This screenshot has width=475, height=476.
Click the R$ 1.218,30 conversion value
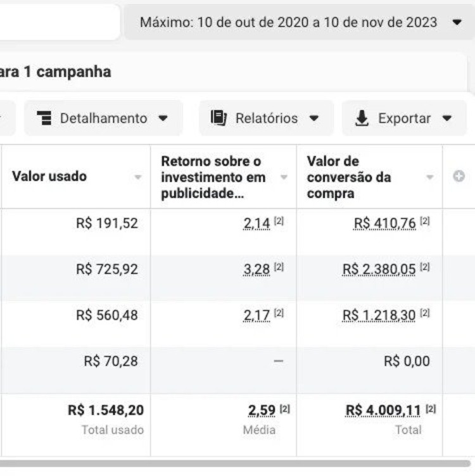(379, 315)
